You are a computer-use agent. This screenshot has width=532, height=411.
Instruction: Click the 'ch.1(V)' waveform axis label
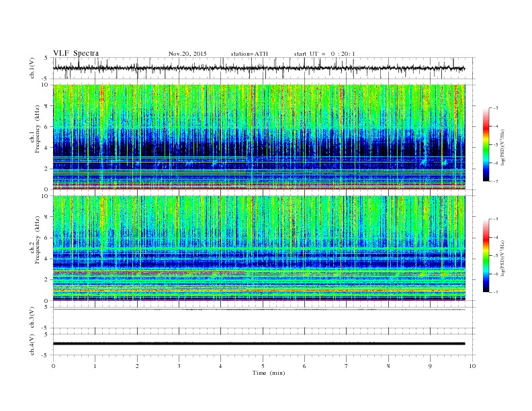coord(32,68)
